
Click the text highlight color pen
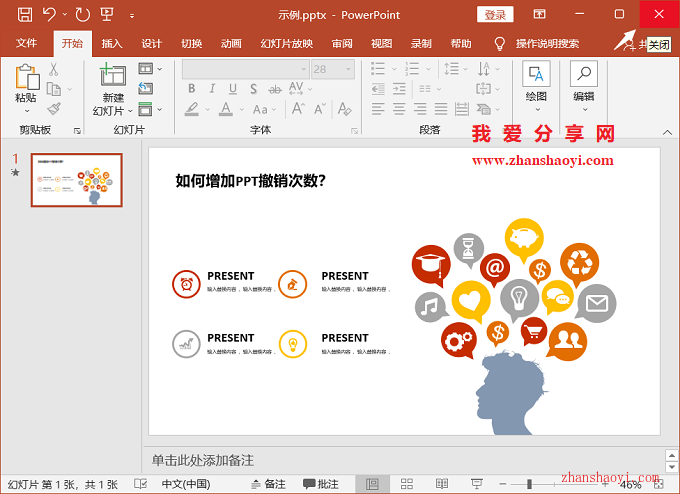pyautogui.click(x=192, y=108)
